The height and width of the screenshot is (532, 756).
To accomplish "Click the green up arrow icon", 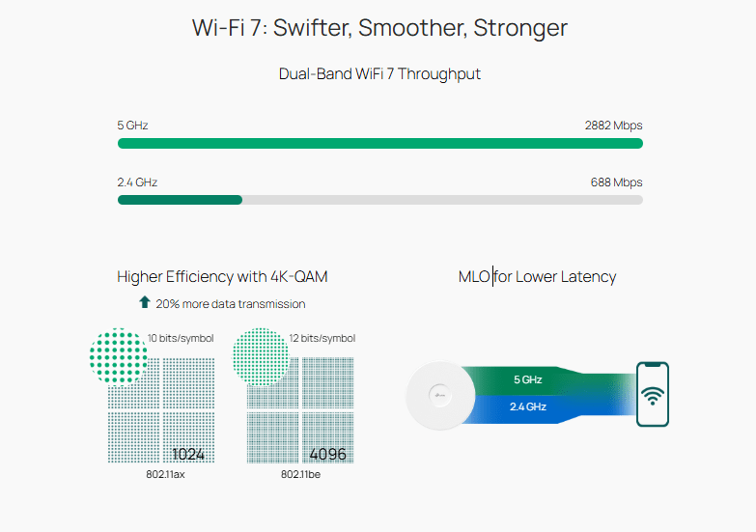I will coord(145,302).
